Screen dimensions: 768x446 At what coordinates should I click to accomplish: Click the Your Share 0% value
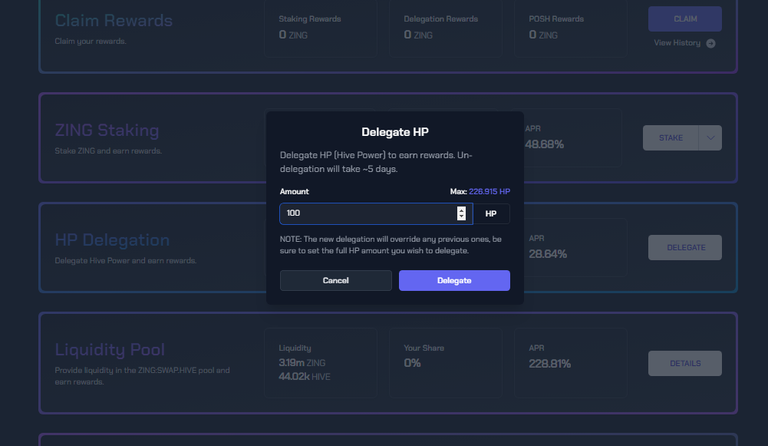[x=412, y=363]
